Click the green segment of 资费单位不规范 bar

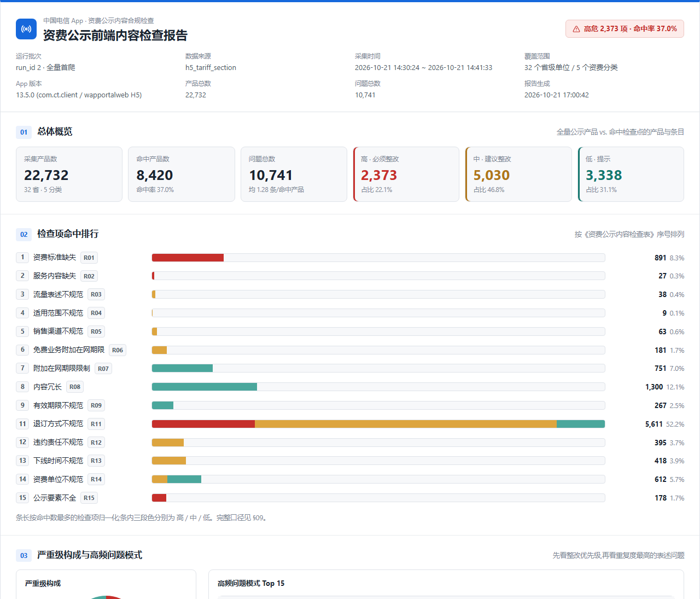[x=184, y=479]
